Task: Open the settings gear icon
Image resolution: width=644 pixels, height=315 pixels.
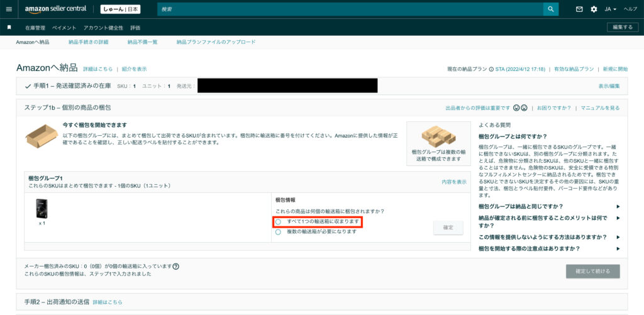Action: [594, 9]
